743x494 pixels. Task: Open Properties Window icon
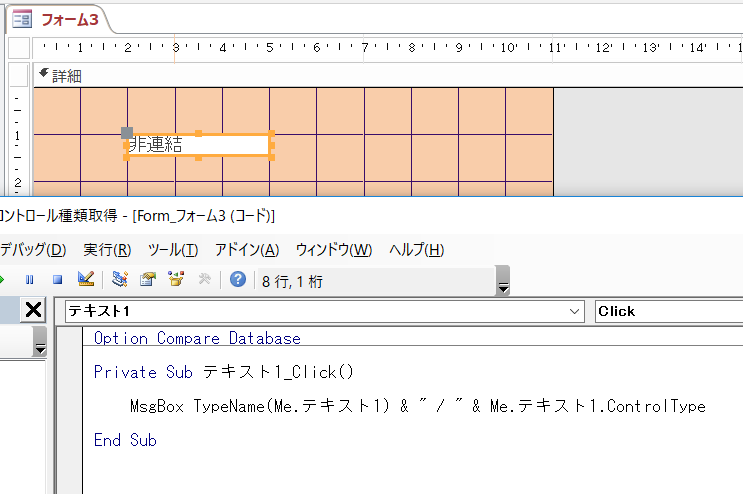tap(148, 279)
